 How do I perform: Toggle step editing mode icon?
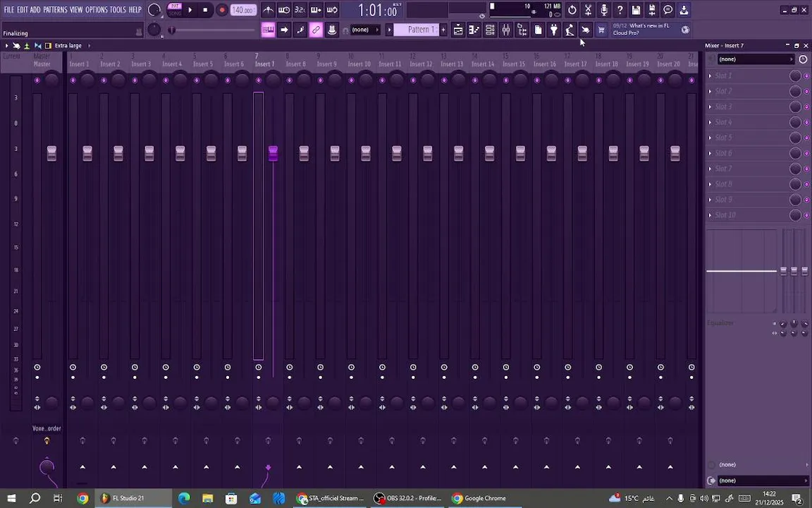point(300,30)
